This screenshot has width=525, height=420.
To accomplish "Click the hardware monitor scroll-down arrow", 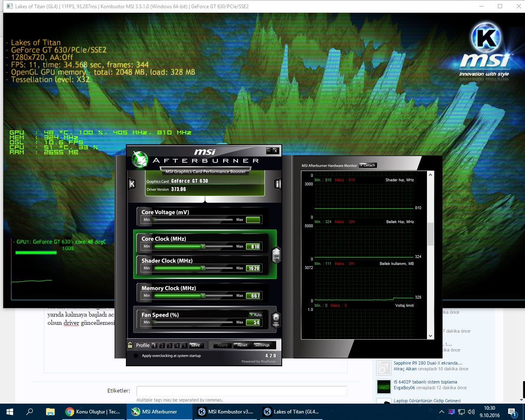I will click(x=430, y=336).
